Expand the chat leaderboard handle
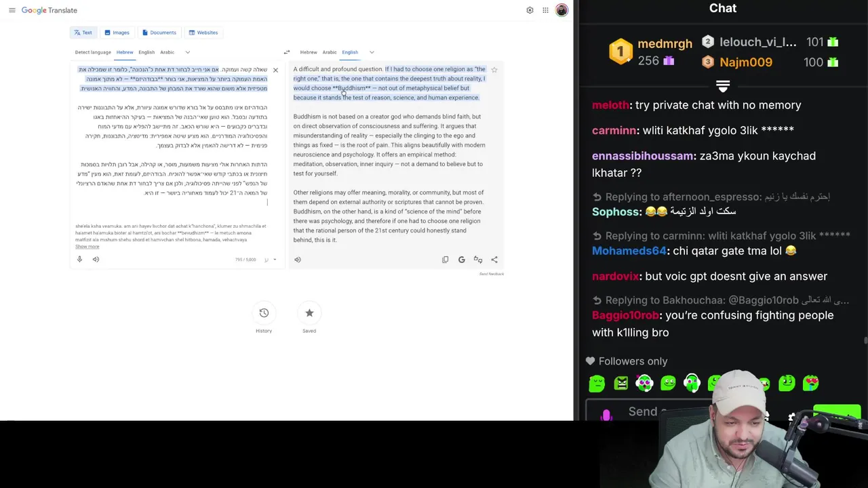 click(723, 86)
